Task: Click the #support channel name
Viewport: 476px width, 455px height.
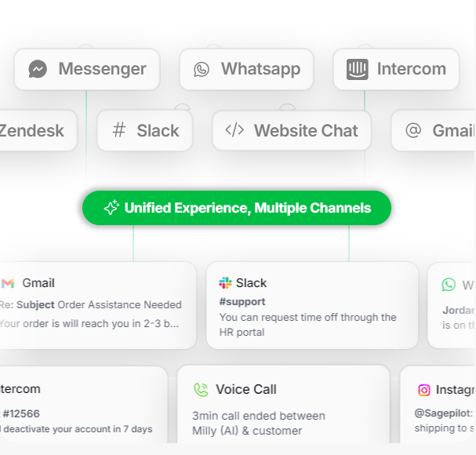Action: pos(242,301)
